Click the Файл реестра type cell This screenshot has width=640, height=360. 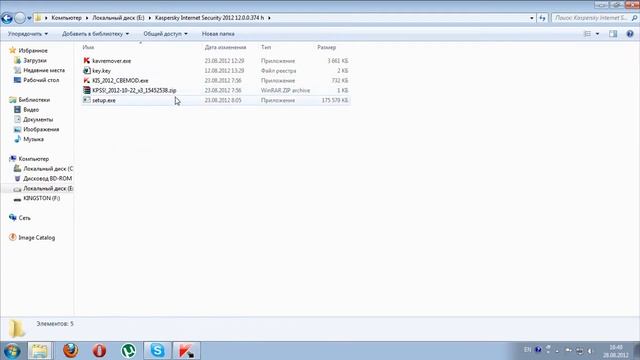[278, 71]
